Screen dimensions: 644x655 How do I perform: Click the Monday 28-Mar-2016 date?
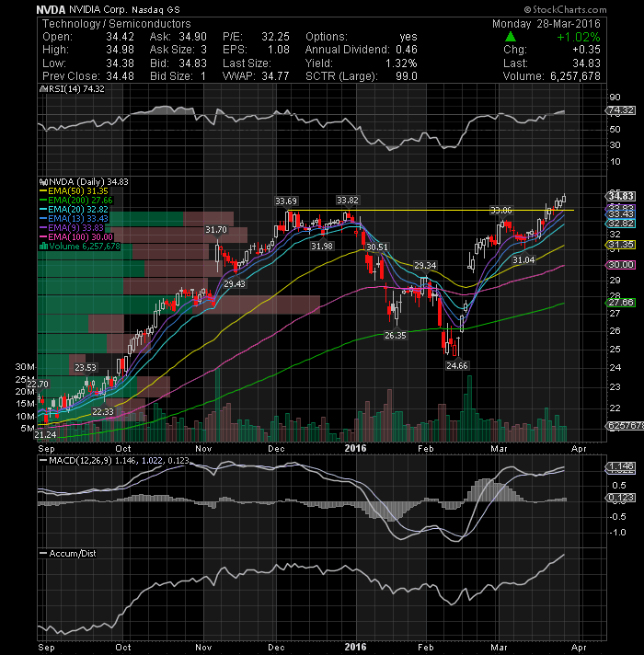[x=546, y=24]
